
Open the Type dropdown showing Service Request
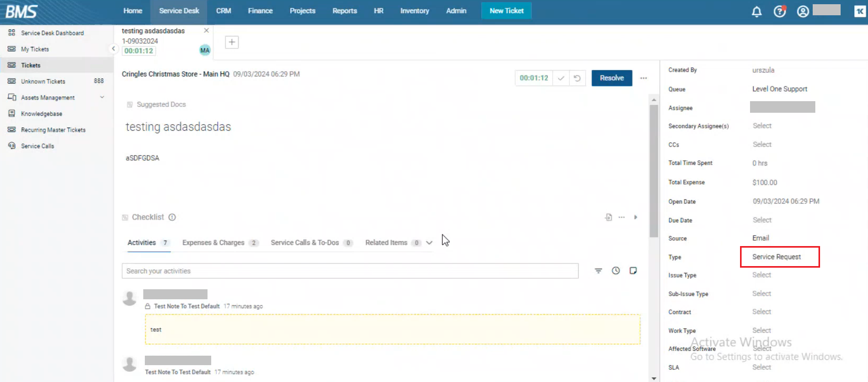[779, 257]
